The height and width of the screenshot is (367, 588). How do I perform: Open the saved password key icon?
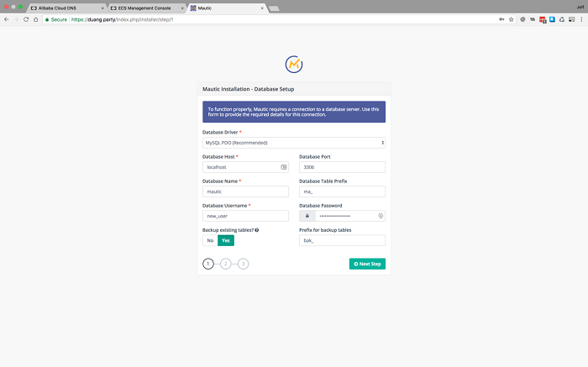[x=501, y=19]
